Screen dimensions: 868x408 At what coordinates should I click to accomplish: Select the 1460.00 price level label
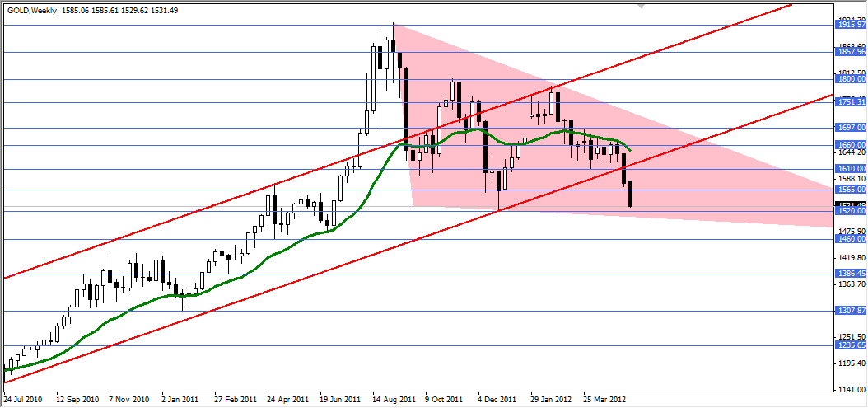851,239
